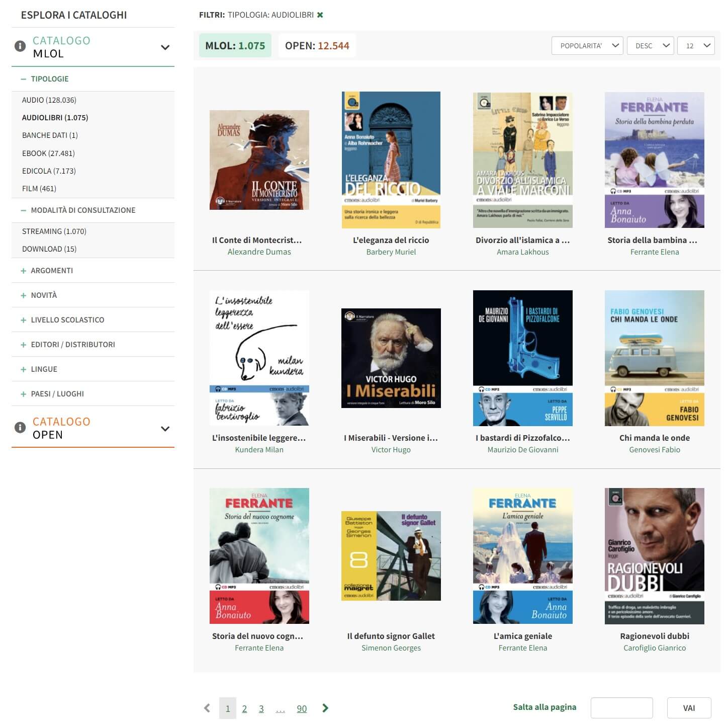Click the info icon beside Catalogo Open
This screenshot has height=728, width=726.
pyautogui.click(x=20, y=428)
